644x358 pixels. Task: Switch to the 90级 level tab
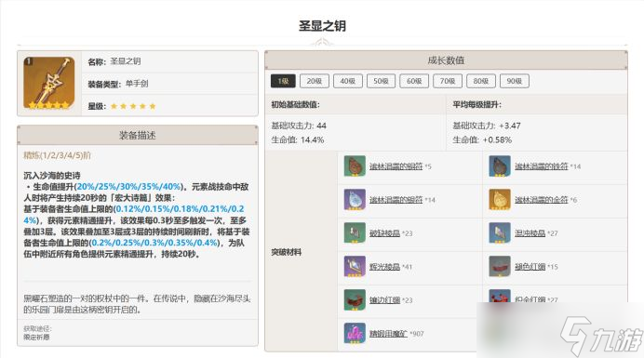pos(515,81)
